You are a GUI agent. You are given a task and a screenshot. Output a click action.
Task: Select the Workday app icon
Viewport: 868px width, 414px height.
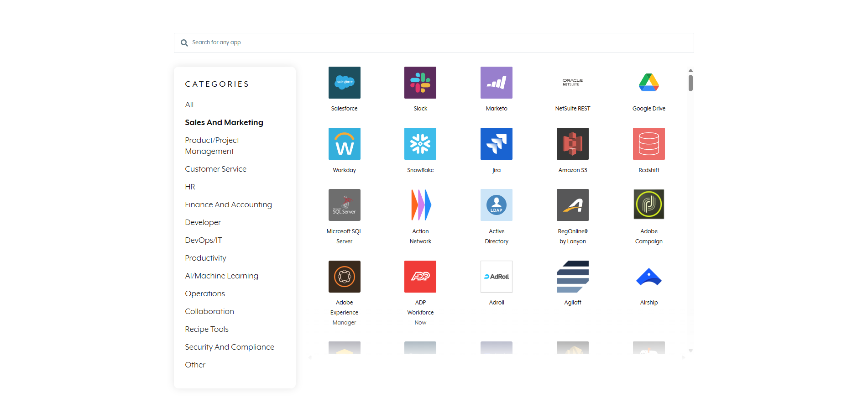pos(344,144)
